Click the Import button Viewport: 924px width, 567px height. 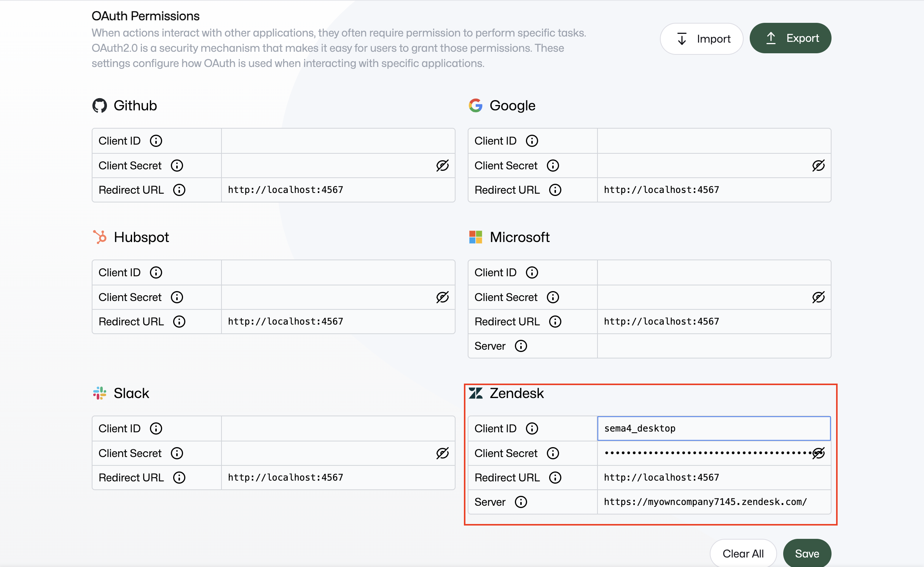tap(701, 38)
